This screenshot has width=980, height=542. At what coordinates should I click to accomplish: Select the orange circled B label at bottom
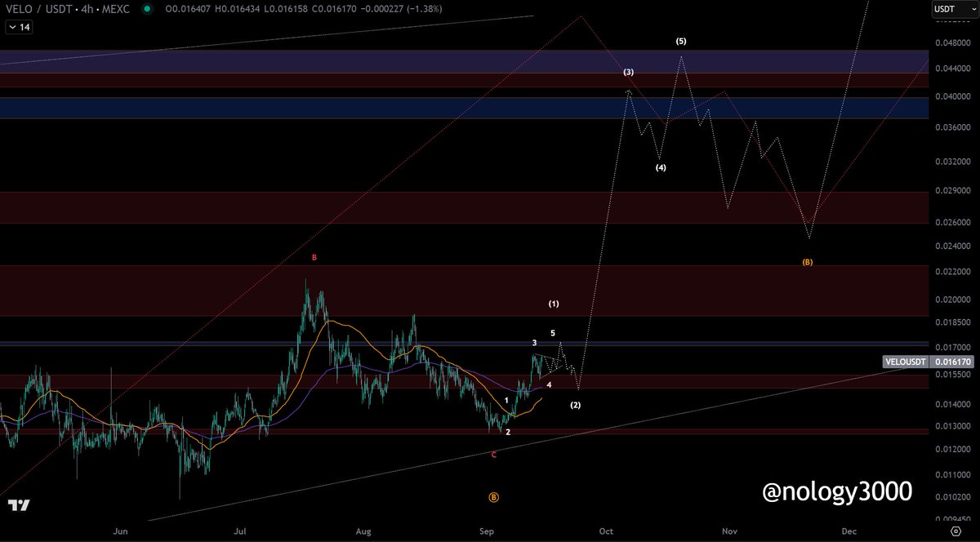point(493,496)
